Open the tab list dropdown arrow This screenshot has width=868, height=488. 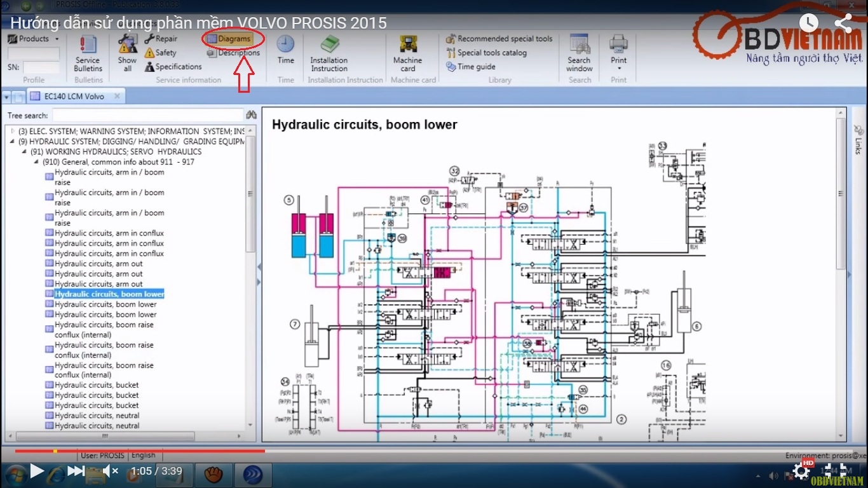click(x=6, y=97)
